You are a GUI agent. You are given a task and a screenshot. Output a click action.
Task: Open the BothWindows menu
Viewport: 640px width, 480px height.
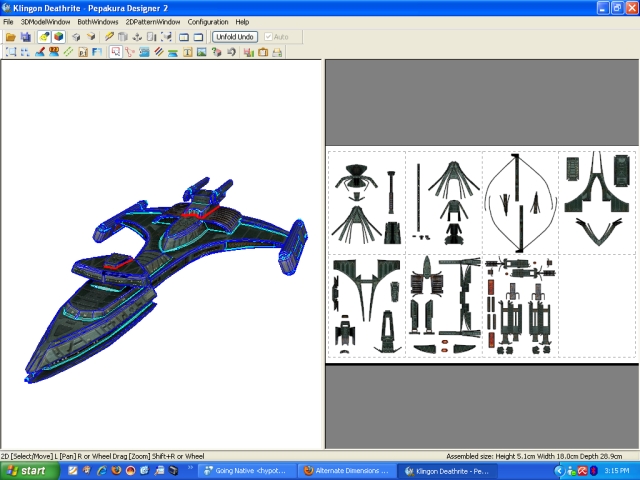pyautogui.click(x=98, y=22)
